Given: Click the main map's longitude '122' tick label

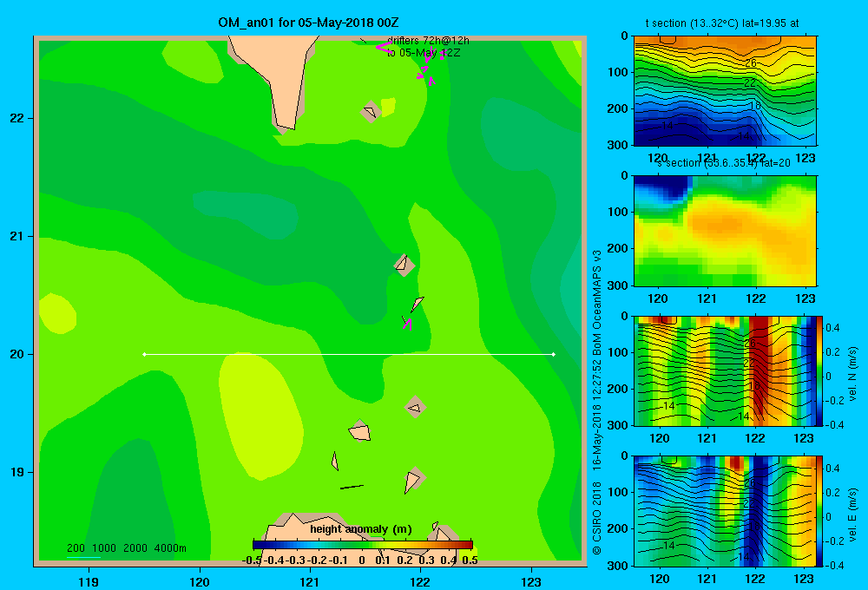Looking at the screenshot, I should 420,581.
